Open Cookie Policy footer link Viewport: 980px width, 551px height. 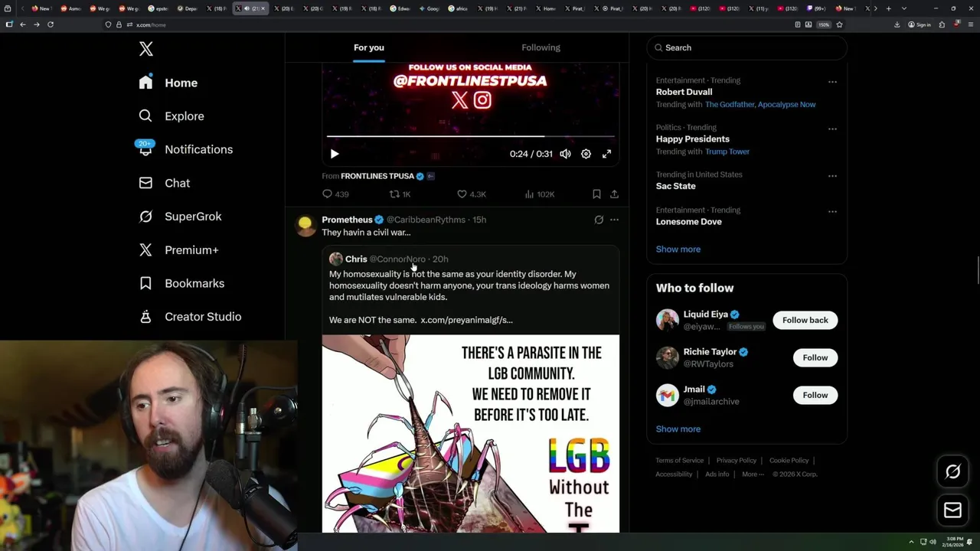point(789,461)
